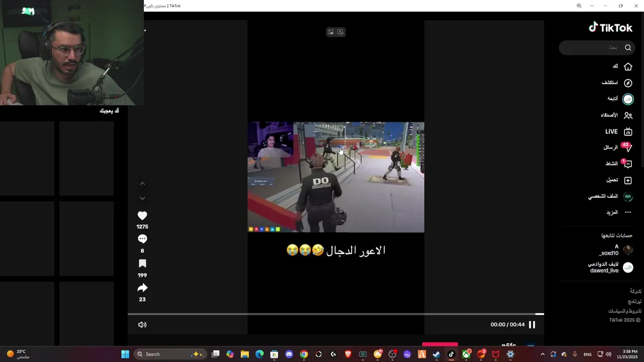Save the video with bookmark icon

(x=142, y=264)
